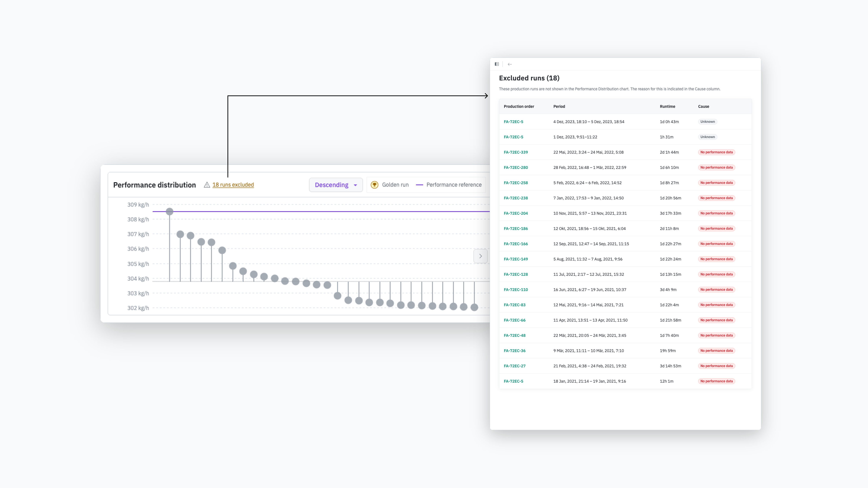Click the Golden run trophy icon

[x=374, y=185]
